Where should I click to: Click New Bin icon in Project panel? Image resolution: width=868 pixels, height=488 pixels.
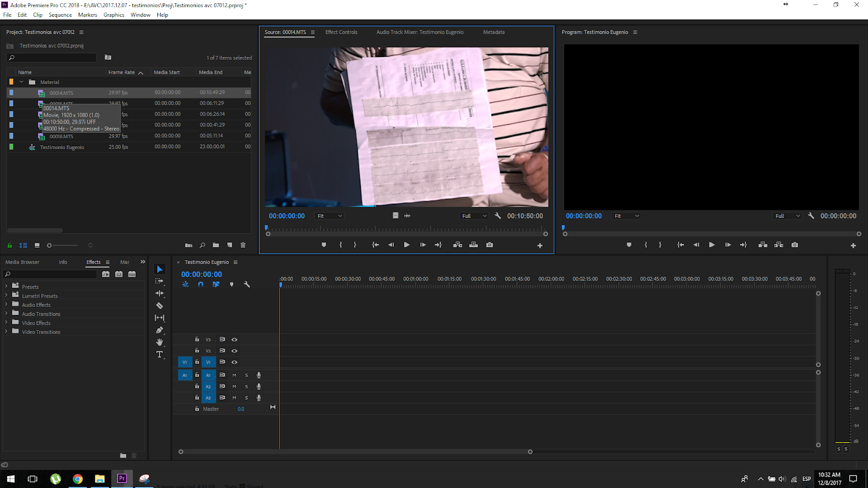click(216, 245)
